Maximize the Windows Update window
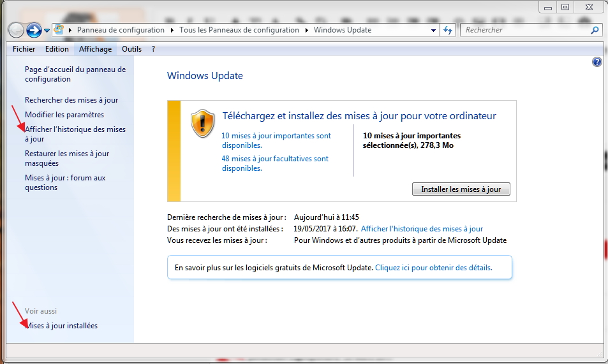Screen dimensions: 608x364 coord(565,8)
